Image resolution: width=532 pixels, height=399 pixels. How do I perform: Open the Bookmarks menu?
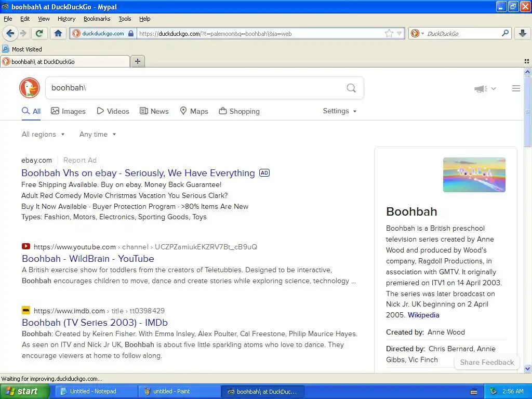pyautogui.click(x=97, y=19)
